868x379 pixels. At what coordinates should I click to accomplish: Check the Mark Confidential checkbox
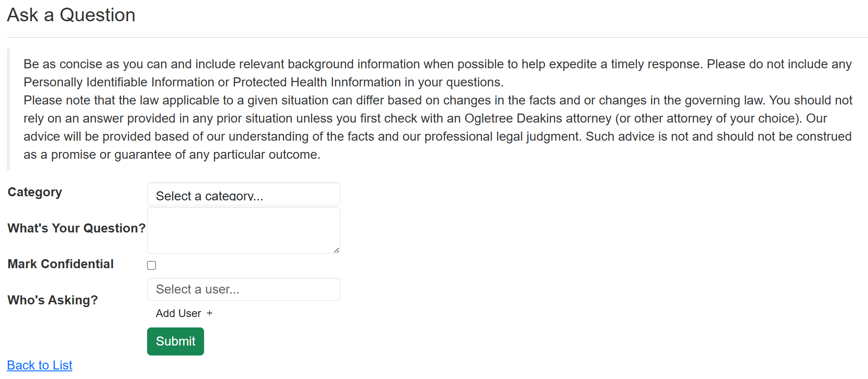152,265
